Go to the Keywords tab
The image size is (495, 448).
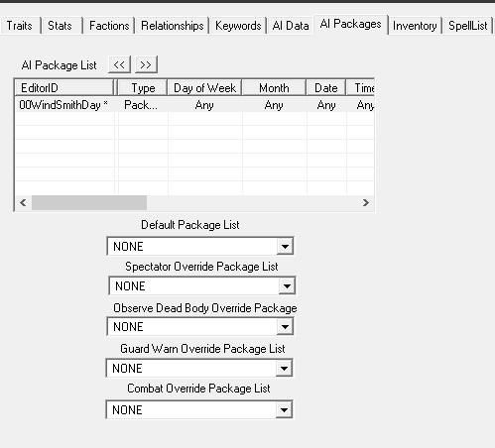pyautogui.click(x=238, y=26)
